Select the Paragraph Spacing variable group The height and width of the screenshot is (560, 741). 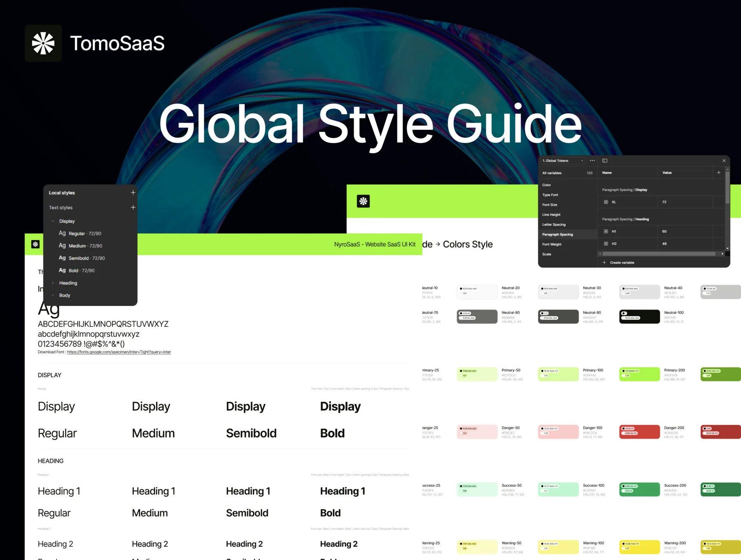(x=567, y=234)
